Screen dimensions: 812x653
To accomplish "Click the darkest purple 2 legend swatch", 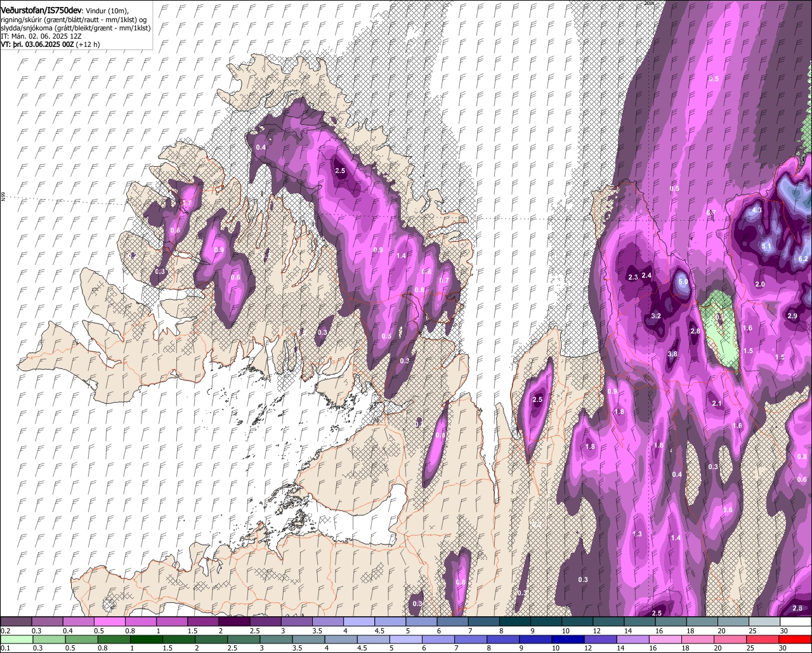I will [x=234, y=621].
